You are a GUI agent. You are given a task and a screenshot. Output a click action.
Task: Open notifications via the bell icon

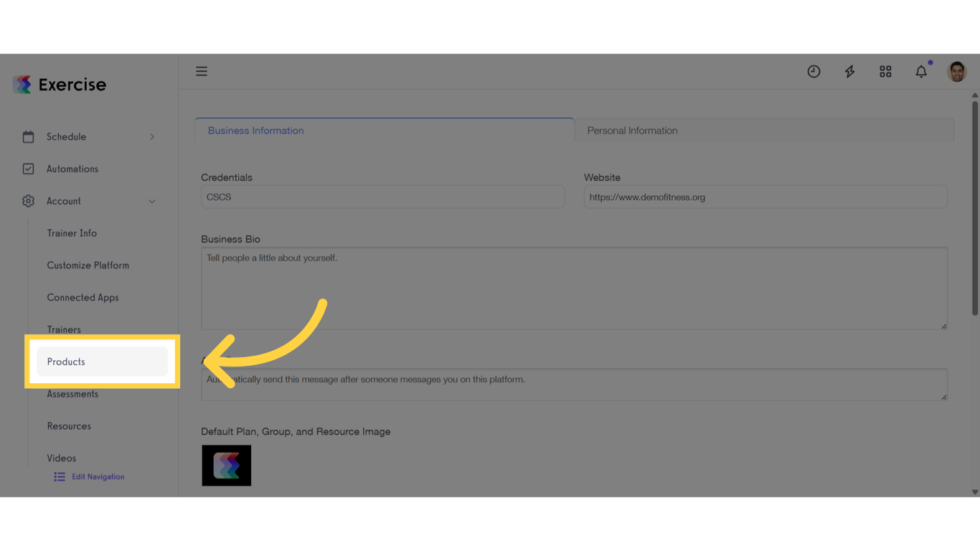(x=921, y=71)
